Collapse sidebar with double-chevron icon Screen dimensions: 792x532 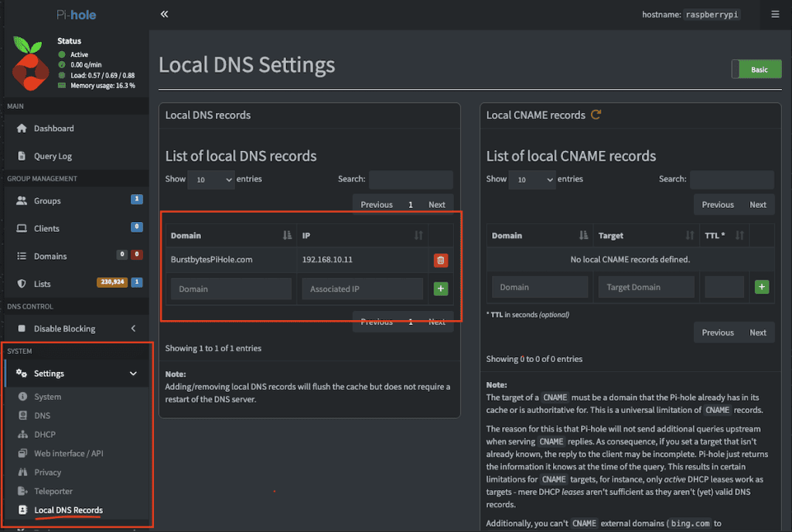[164, 14]
